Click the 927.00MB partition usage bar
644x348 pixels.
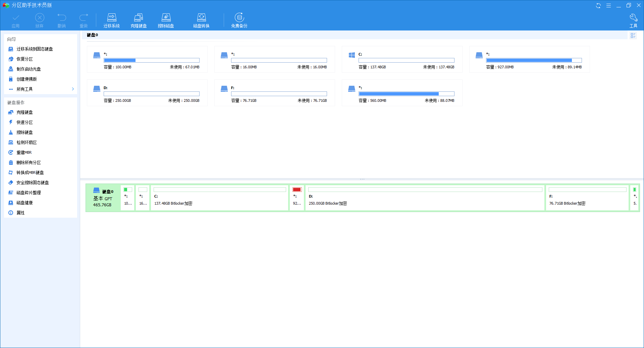click(x=534, y=60)
